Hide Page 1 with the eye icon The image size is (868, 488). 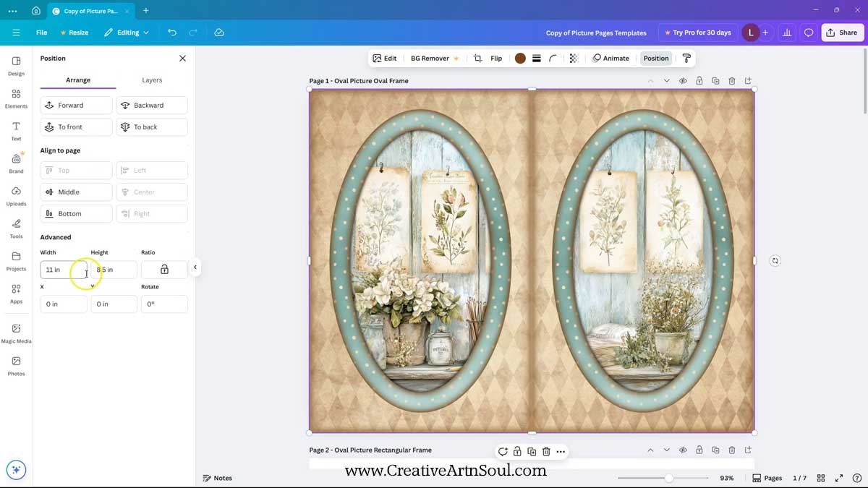(683, 81)
